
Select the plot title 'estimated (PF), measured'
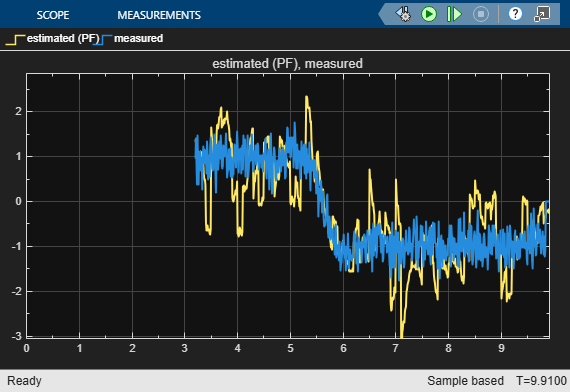click(x=288, y=64)
